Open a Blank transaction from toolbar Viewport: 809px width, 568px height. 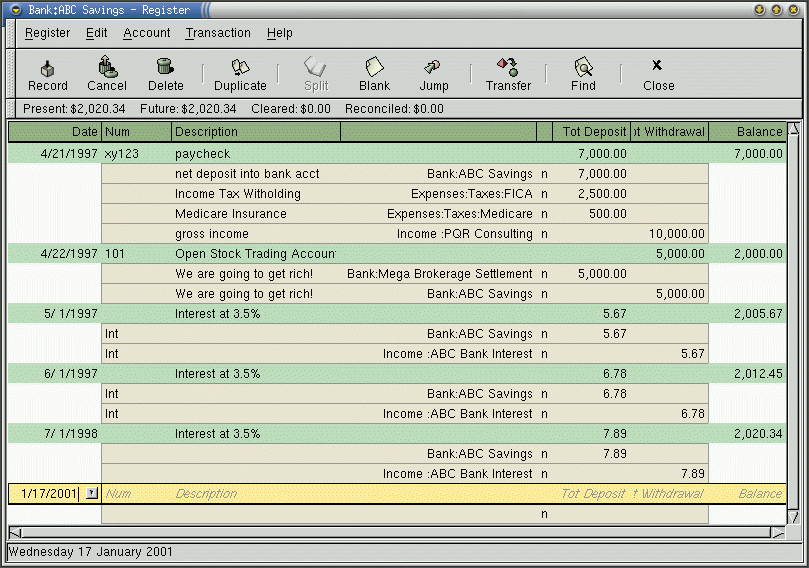[x=374, y=67]
